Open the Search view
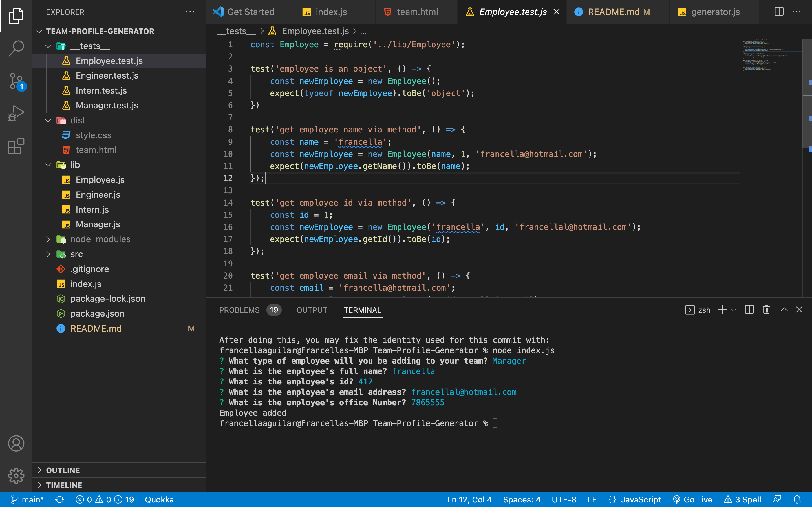This screenshot has width=812, height=507. click(x=16, y=48)
